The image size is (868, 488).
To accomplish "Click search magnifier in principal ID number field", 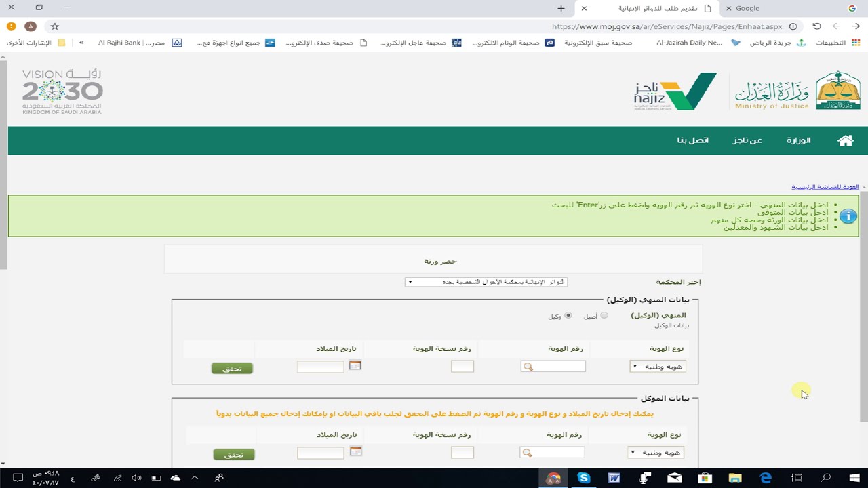I will tap(527, 453).
